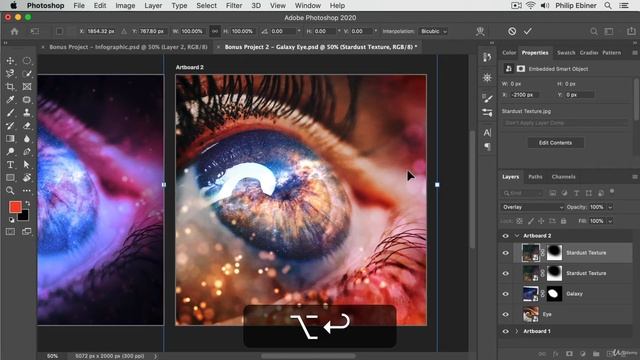Select the Brush tool
The image size is (640, 360).
[x=10, y=113]
